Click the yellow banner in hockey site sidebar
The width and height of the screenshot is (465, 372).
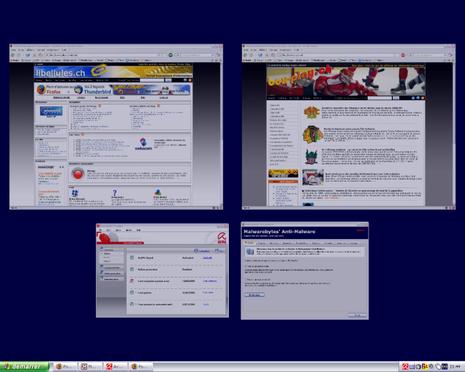[x=283, y=173]
